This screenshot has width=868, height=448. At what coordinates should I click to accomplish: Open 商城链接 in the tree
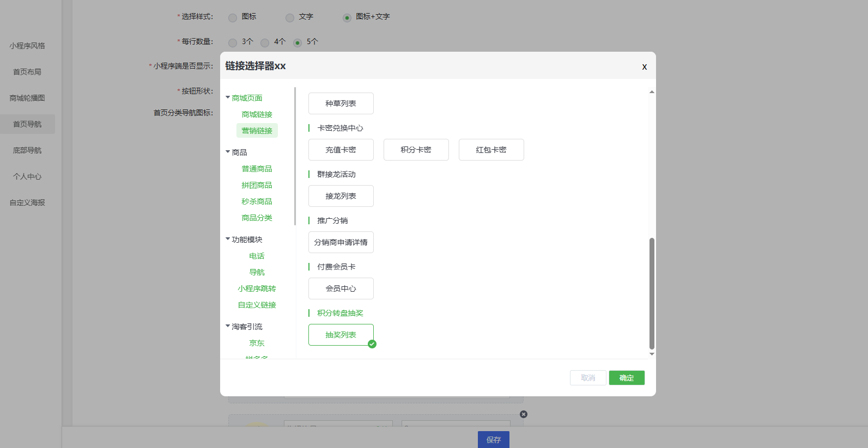coord(257,114)
